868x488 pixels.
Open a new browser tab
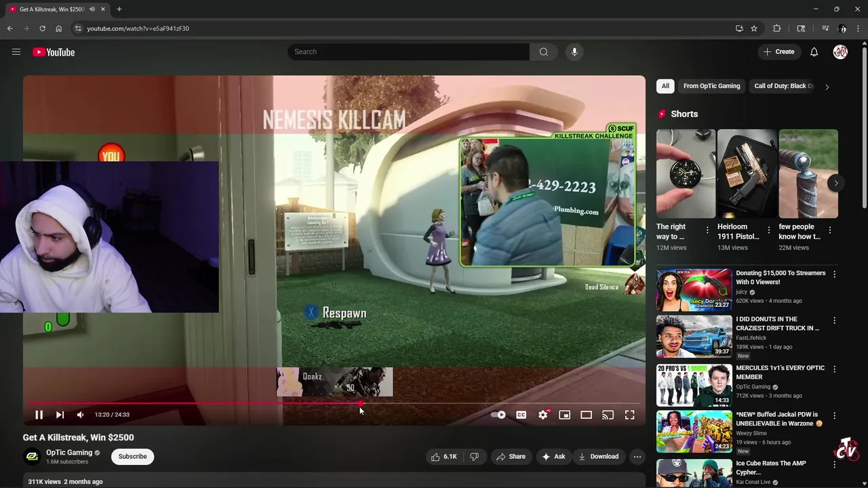coord(119,9)
